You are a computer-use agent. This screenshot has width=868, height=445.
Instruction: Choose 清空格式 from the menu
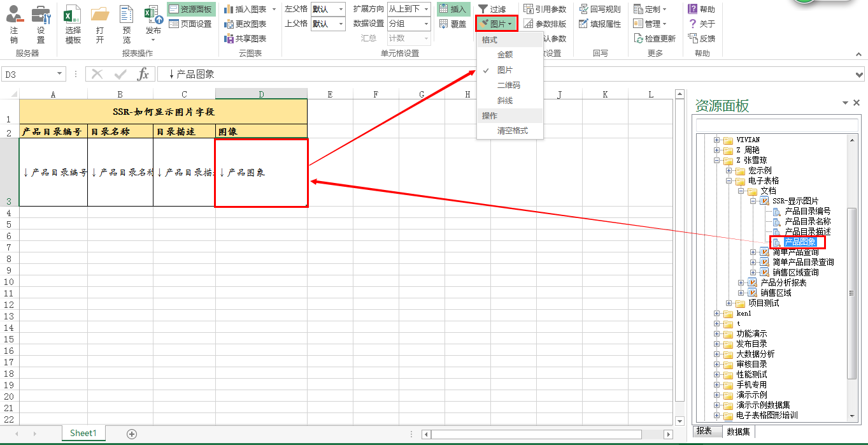pyautogui.click(x=513, y=131)
